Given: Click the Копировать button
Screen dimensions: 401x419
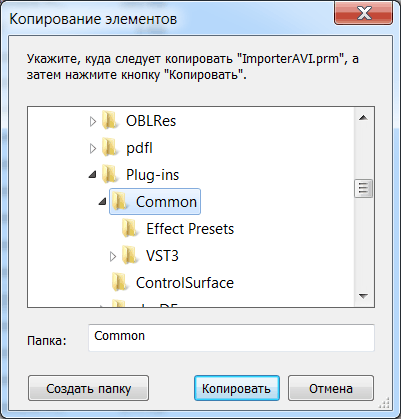Looking at the screenshot, I should pos(237,388).
